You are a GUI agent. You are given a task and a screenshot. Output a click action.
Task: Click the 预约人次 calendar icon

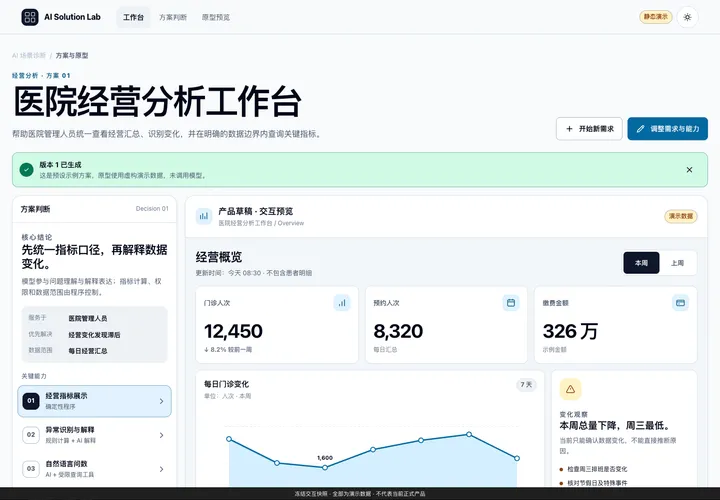pos(511,303)
